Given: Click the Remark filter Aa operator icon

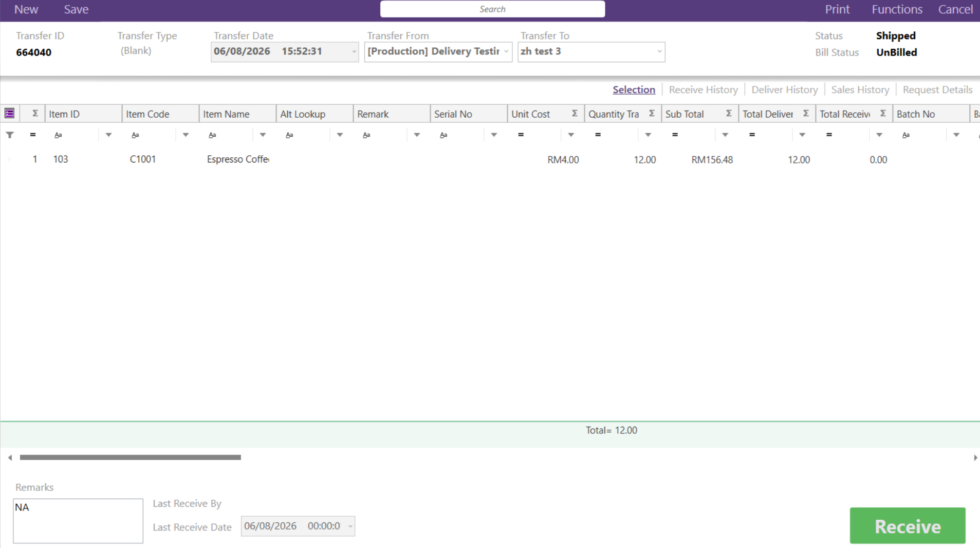Looking at the screenshot, I should 366,135.
